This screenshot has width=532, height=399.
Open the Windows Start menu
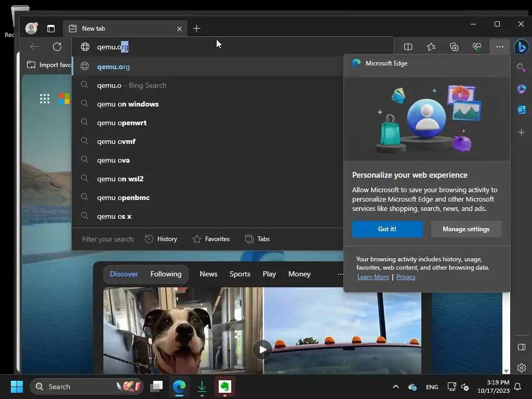click(x=17, y=387)
